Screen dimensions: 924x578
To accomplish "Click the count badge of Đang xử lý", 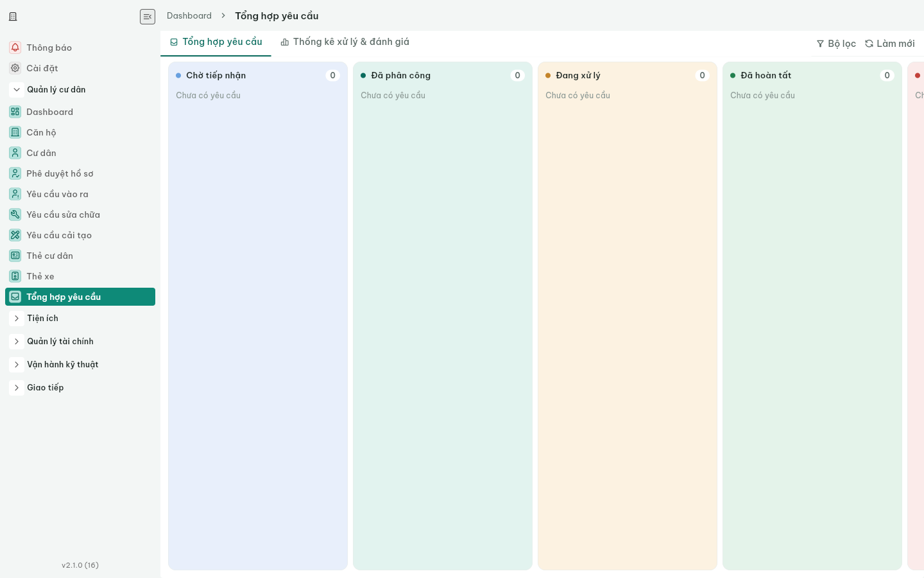I will pos(702,75).
